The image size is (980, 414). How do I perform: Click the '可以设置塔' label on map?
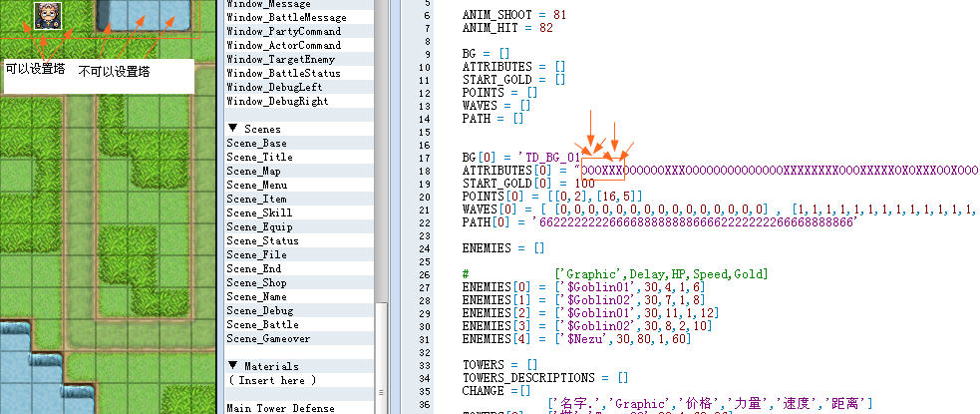[x=35, y=69]
